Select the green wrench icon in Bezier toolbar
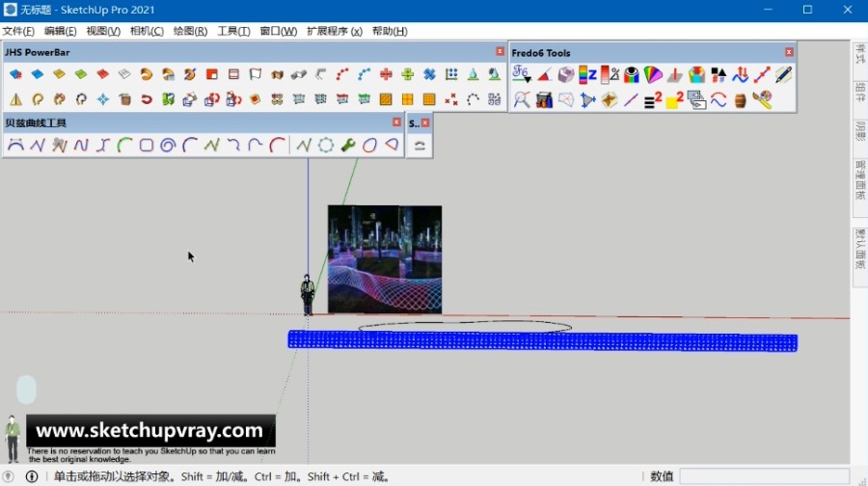Screen dimensions: 868x486 (x=347, y=145)
